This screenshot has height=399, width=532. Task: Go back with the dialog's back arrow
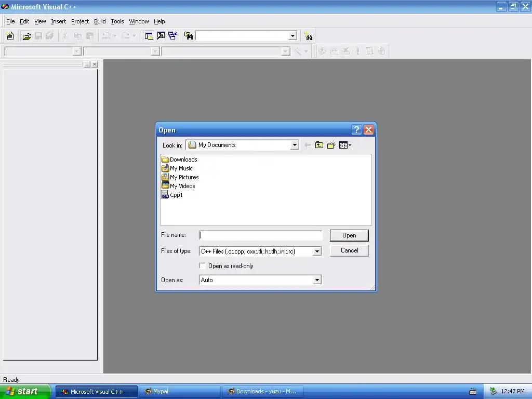point(308,145)
